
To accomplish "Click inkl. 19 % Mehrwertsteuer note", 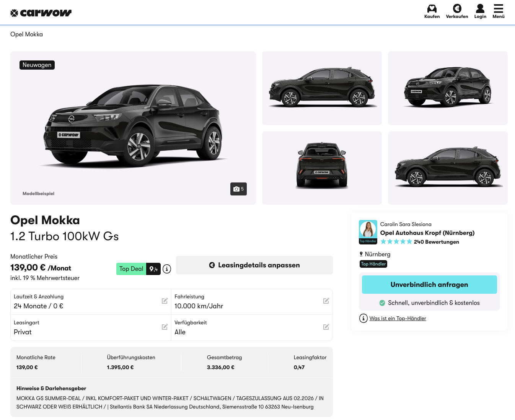I will click(45, 278).
